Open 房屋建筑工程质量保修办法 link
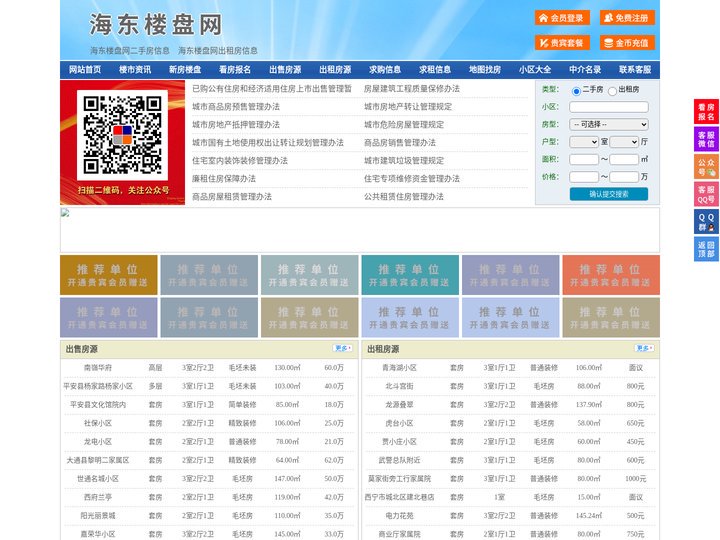 click(412, 89)
